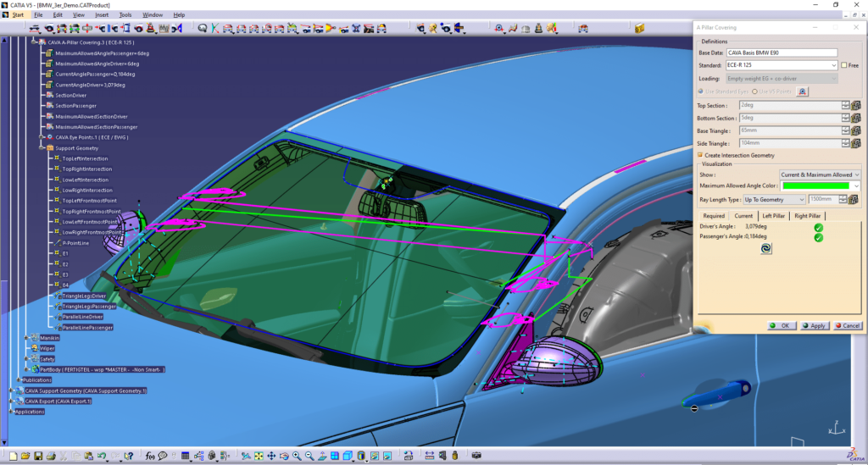The width and height of the screenshot is (868, 465).
Task: Click the Cancel button
Action: pos(847,325)
